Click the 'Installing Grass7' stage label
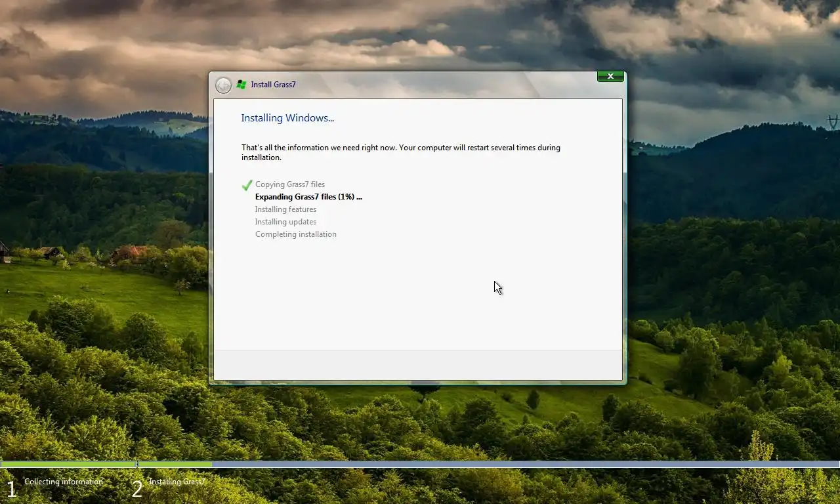 pyautogui.click(x=177, y=482)
